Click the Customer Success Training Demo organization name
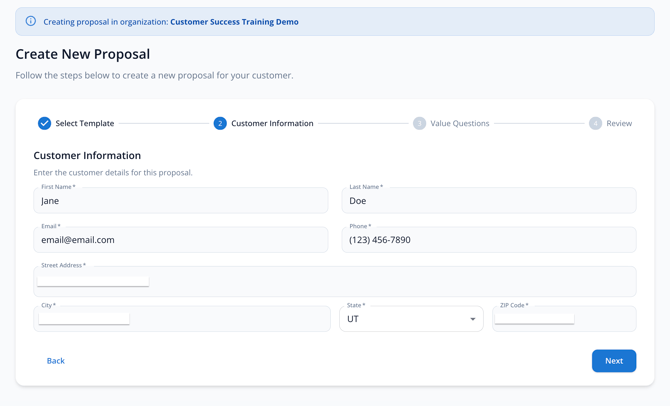This screenshot has width=670, height=406. 234,22
